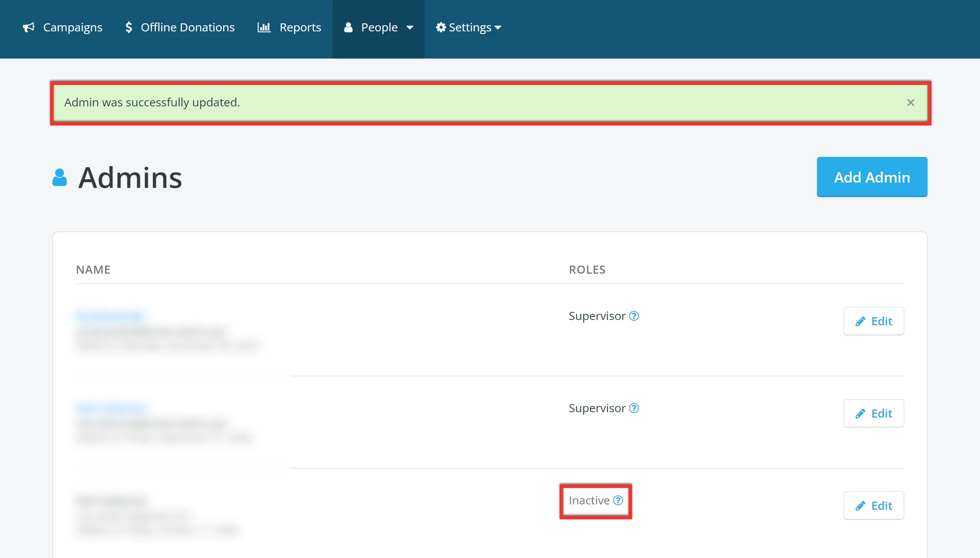The width and height of the screenshot is (980, 558).
Task: Click the ROLES column header
Action: coord(587,269)
